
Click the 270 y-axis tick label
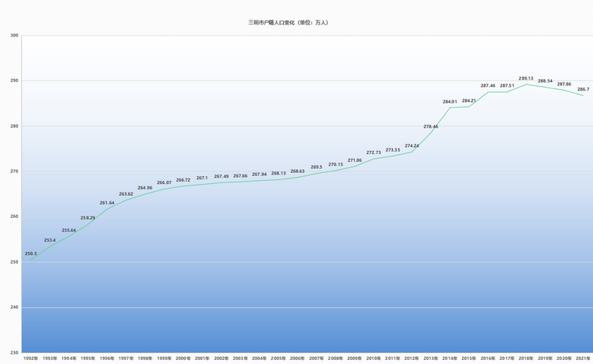[14, 171]
